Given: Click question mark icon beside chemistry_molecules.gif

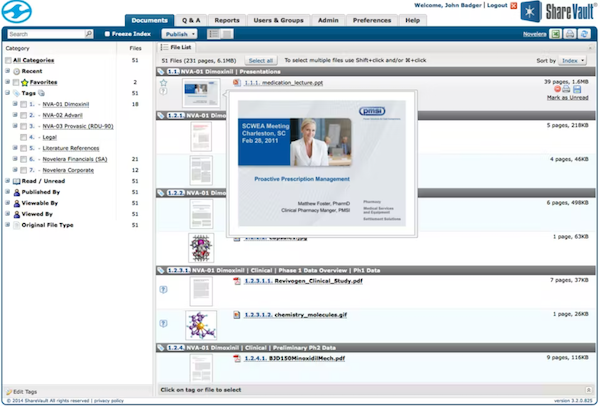Looking at the screenshot, I should (163, 324).
